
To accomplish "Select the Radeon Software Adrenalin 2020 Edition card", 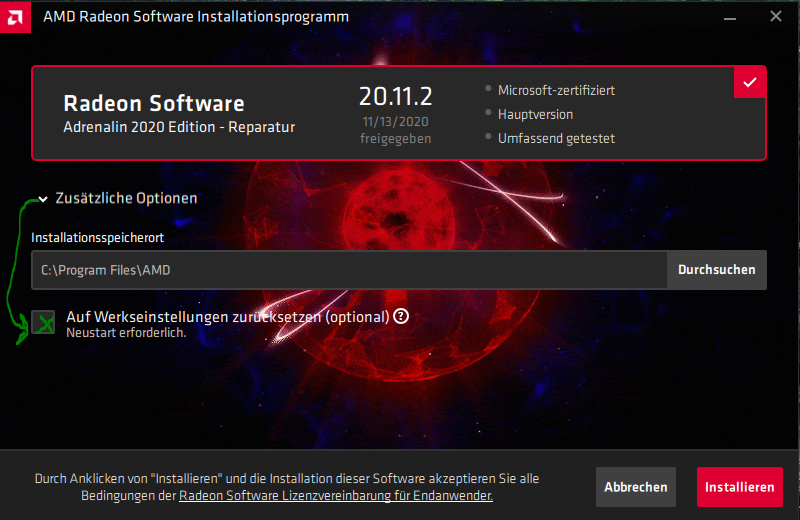I will coord(398,113).
